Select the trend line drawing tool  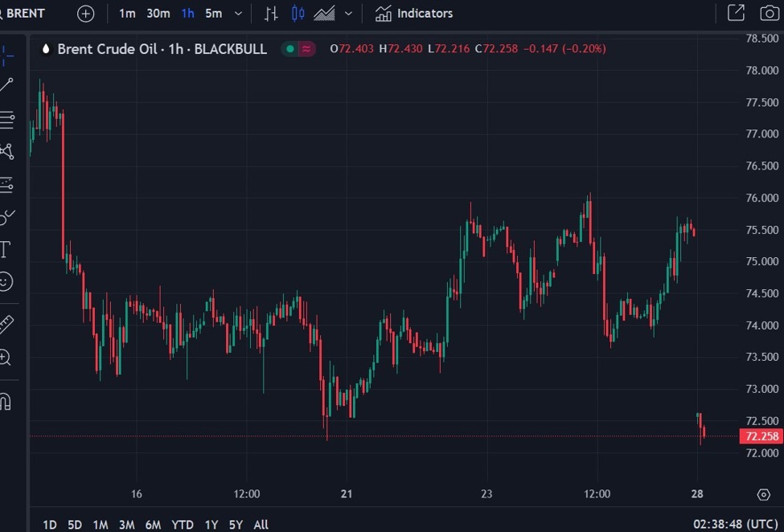[6, 85]
